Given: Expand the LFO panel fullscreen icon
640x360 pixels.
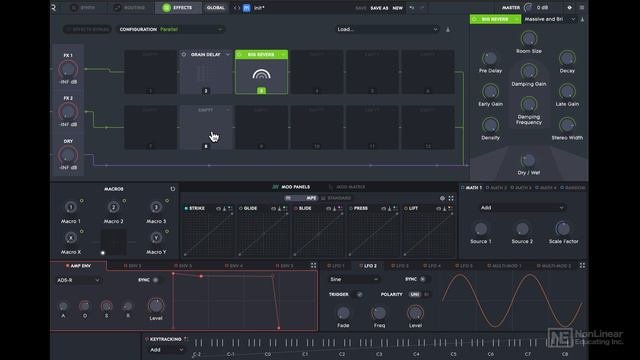Looking at the screenshot, I should click(582, 265).
